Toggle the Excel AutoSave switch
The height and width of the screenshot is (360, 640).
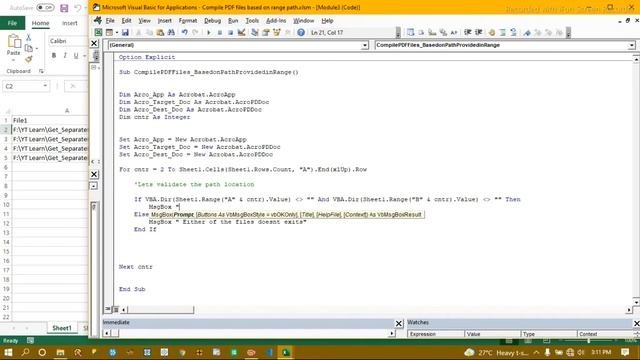pyautogui.click(x=45, y=8)
